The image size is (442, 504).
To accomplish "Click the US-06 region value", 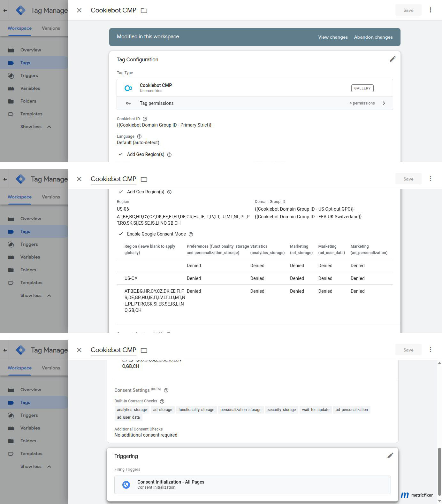I will tap(123, 209).
